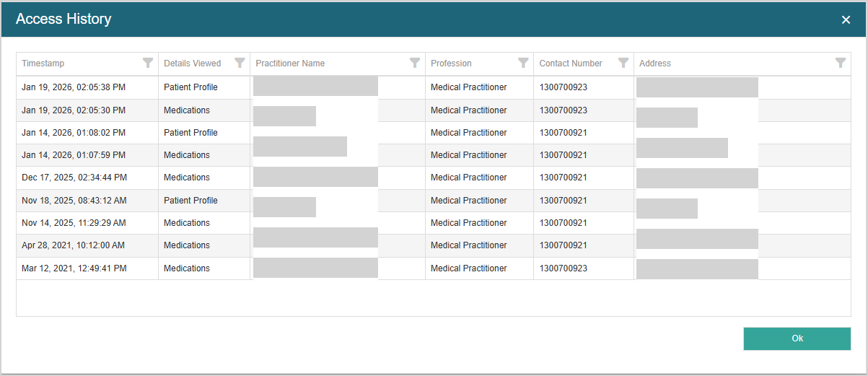Image resolution: width=868 pixels, height=376 pixels.
Task: Click the Contact Number filter icon
Action: 623,63
